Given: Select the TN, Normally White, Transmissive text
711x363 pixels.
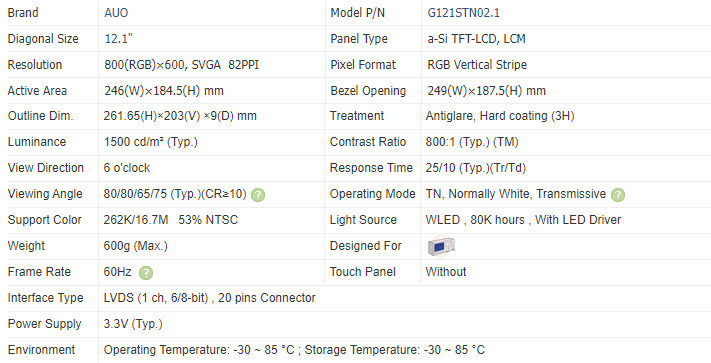Looking at the screenshot, I should 516,194.
